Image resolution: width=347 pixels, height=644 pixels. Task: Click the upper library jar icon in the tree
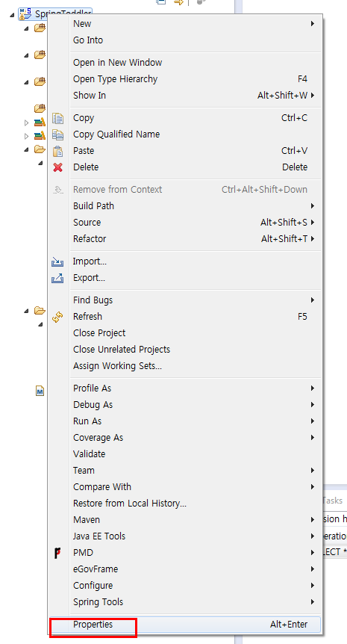pyautogui.click(x=40, y=122)
